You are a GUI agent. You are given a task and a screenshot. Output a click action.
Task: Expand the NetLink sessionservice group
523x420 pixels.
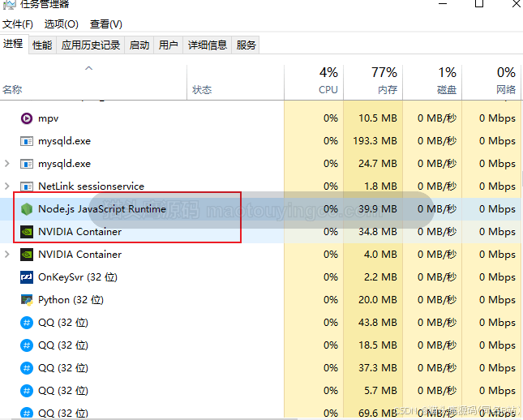pos(6,186)
